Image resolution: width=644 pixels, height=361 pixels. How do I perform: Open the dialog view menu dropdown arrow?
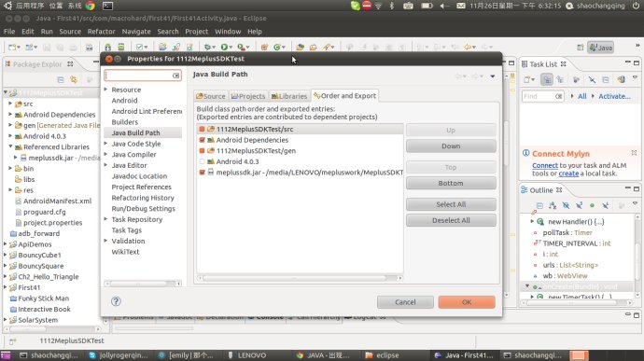tap(493, 76)
